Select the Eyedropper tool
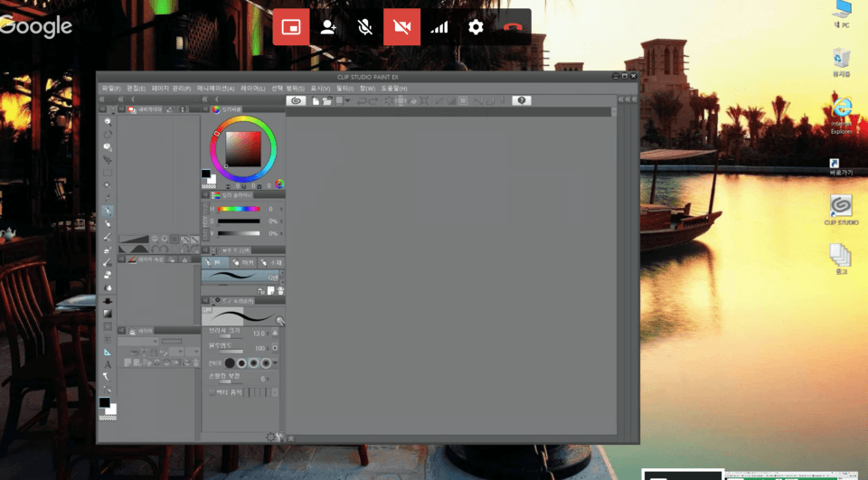This screenshot has width=868, height=480. (108, 198)
